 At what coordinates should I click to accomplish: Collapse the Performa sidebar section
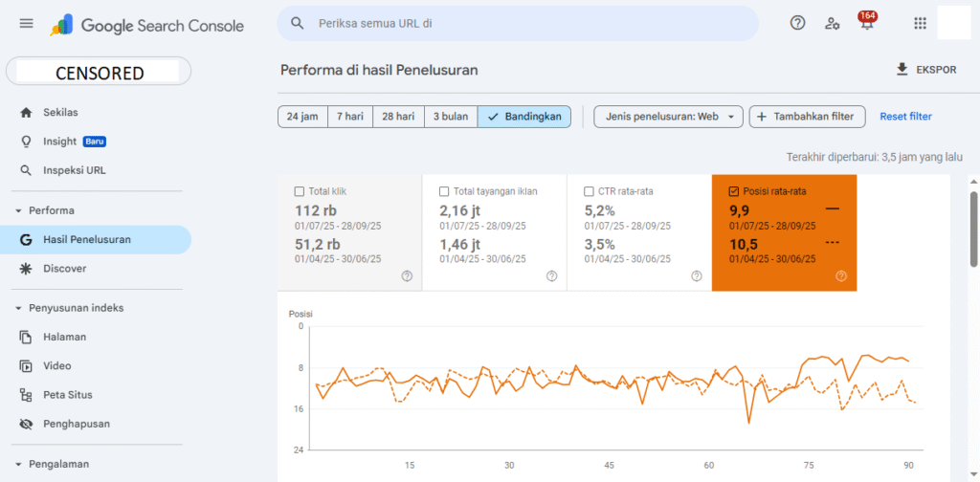coord(18,210)
